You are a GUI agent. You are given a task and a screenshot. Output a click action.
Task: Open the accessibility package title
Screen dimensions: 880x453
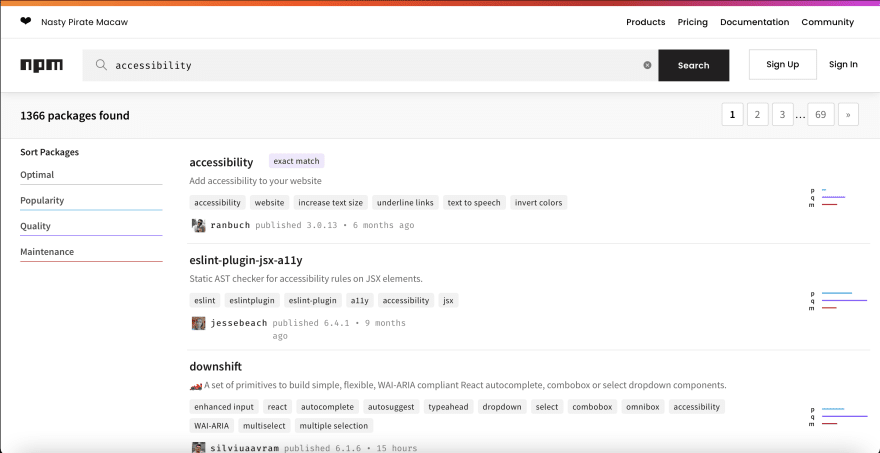pyautogui.click(x=221, y=162)
